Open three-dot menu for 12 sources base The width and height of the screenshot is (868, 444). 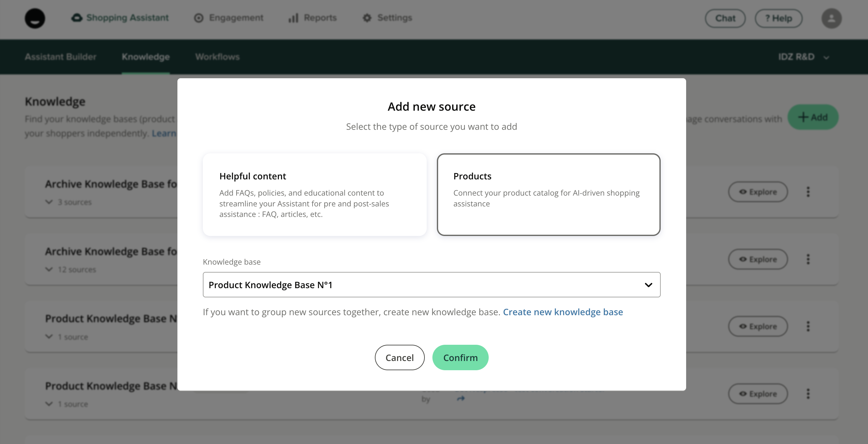[808, 259]
